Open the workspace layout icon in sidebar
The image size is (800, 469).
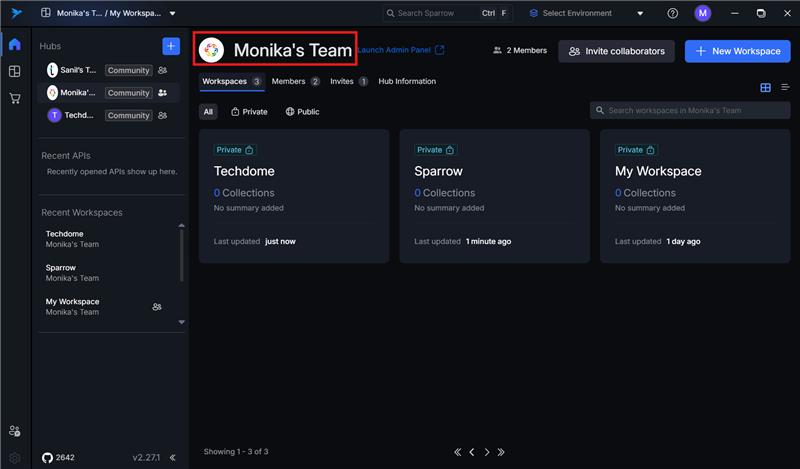[15, 71]
